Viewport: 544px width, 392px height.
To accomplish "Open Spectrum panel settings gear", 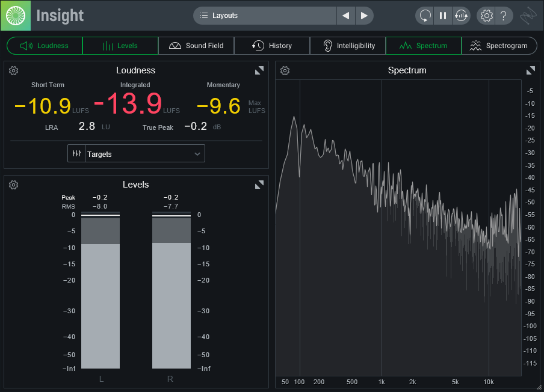I will coord(285,71).
